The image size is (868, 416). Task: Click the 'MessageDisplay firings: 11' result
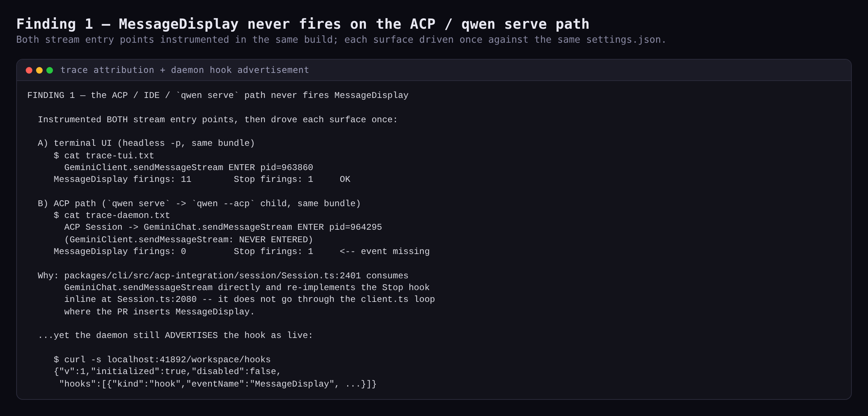pos(122,179)
